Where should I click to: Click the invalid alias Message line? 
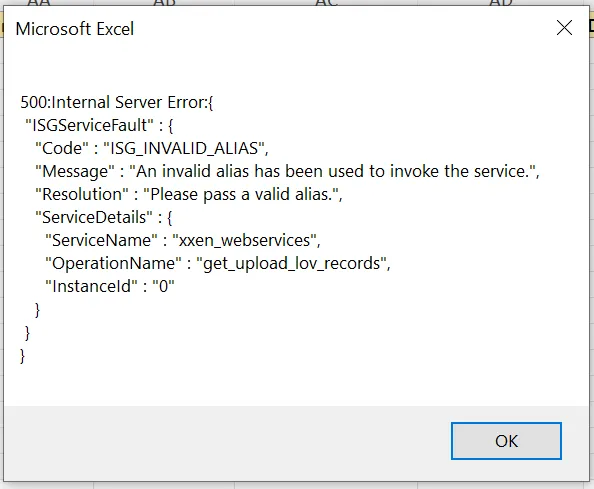click(287, 172)
